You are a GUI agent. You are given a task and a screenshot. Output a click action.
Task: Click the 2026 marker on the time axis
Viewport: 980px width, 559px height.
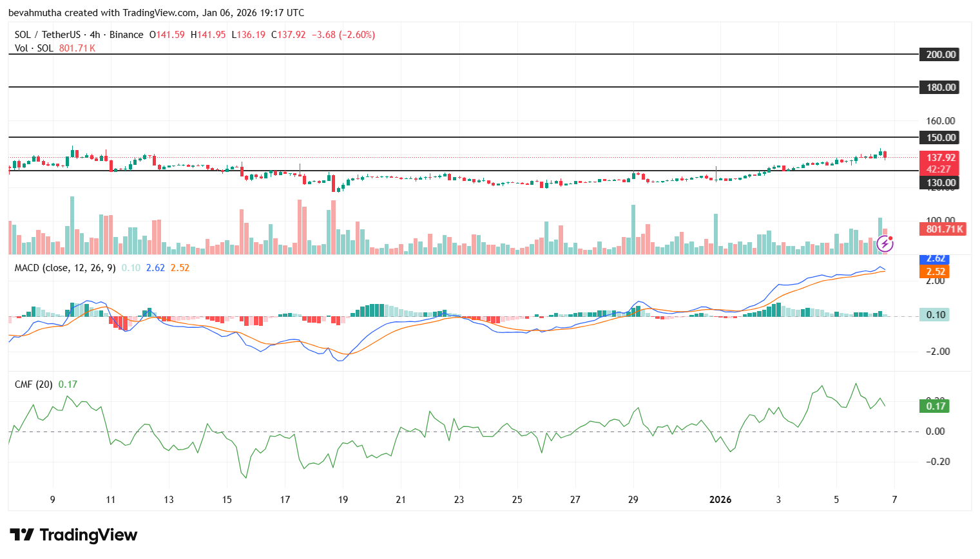click(x=720, y=499)
